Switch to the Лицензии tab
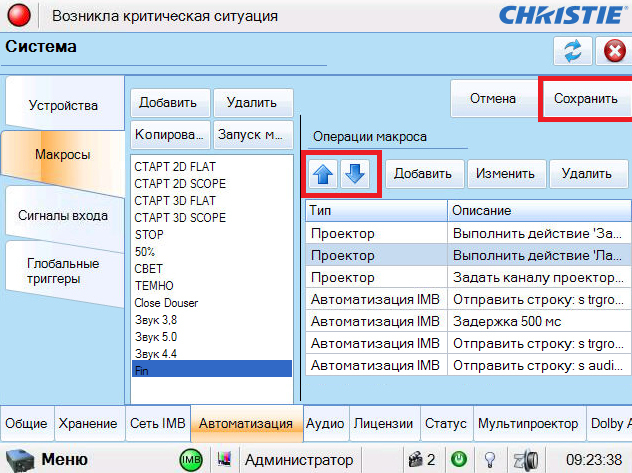The width and height of the screenshot is (632, 473). 384,423
